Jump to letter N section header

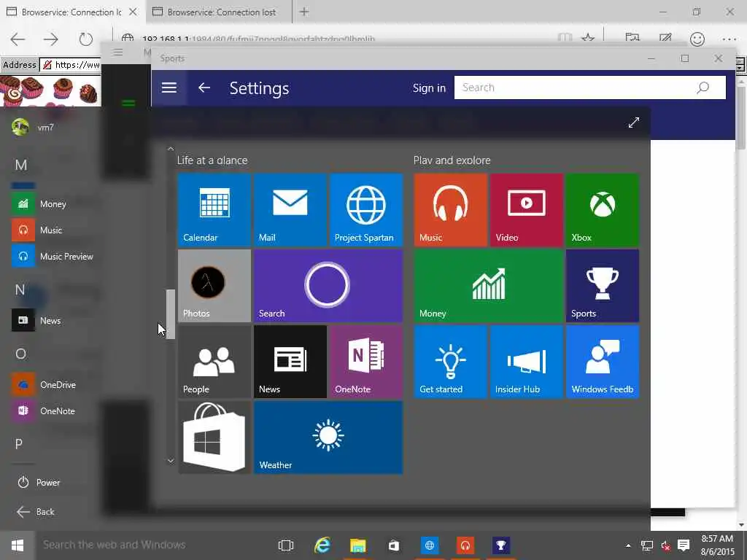(20, 289)
